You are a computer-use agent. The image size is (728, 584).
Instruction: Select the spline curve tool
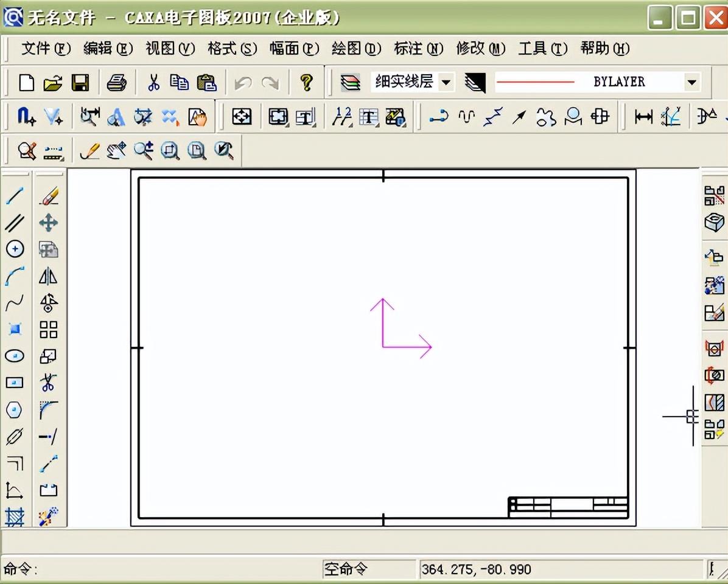(15, 303)
